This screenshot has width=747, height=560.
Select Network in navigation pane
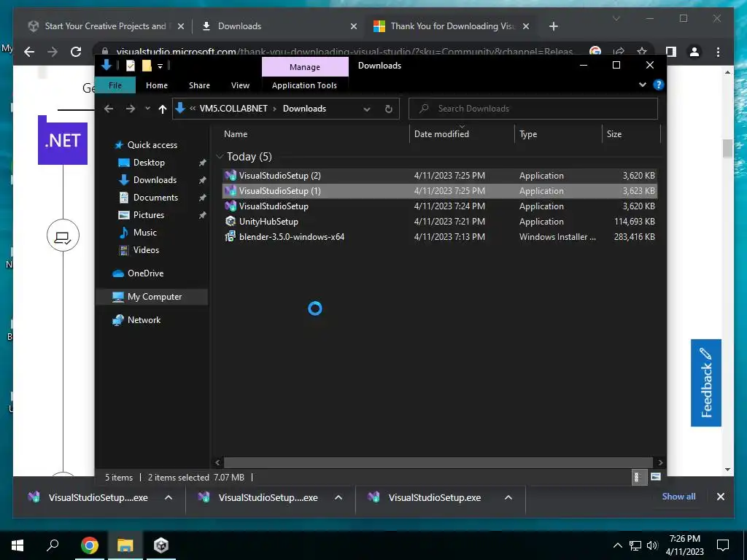click(144, 319)
